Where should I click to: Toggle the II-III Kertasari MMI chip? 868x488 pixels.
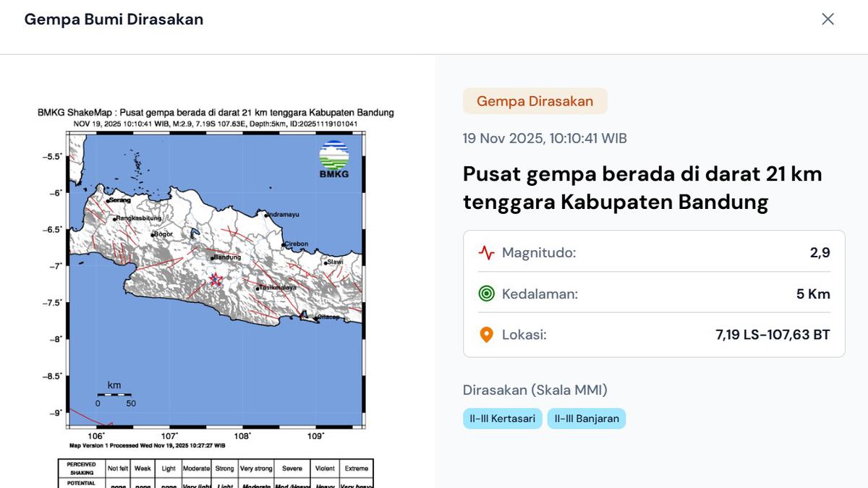pyautogui.click(x=502, y=418)
